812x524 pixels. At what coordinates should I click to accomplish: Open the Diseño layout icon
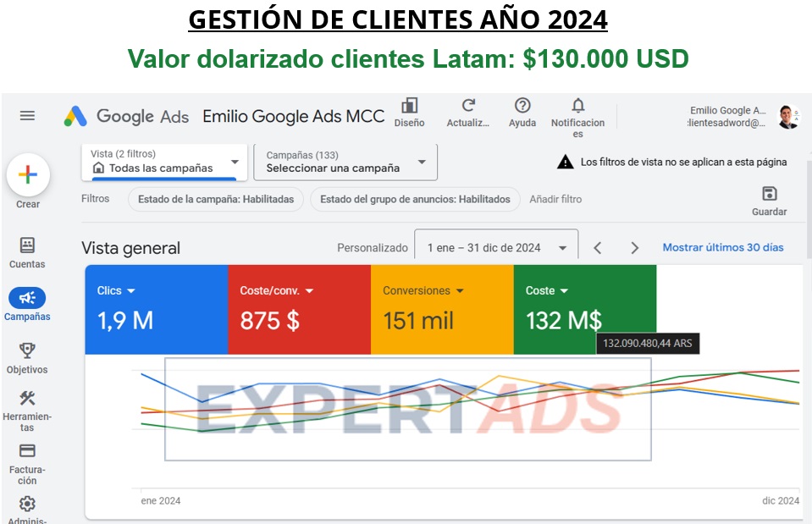pos(409,106)
